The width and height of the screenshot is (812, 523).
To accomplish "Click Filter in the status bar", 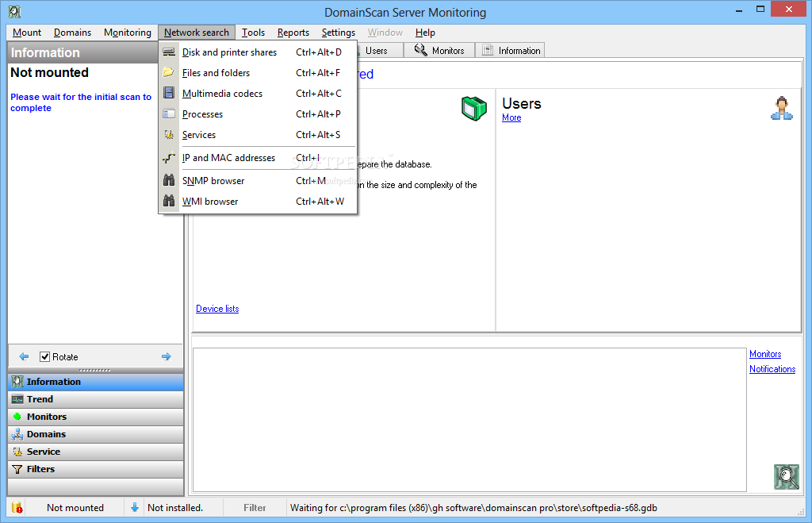I will tap(255, 507).
